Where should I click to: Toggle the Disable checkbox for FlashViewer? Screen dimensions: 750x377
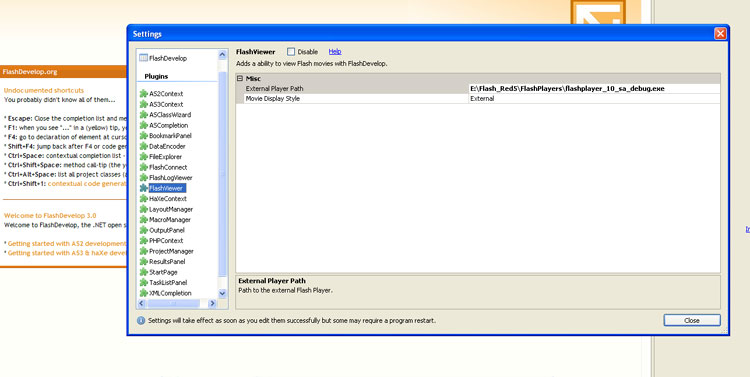(x=291, y=52)
